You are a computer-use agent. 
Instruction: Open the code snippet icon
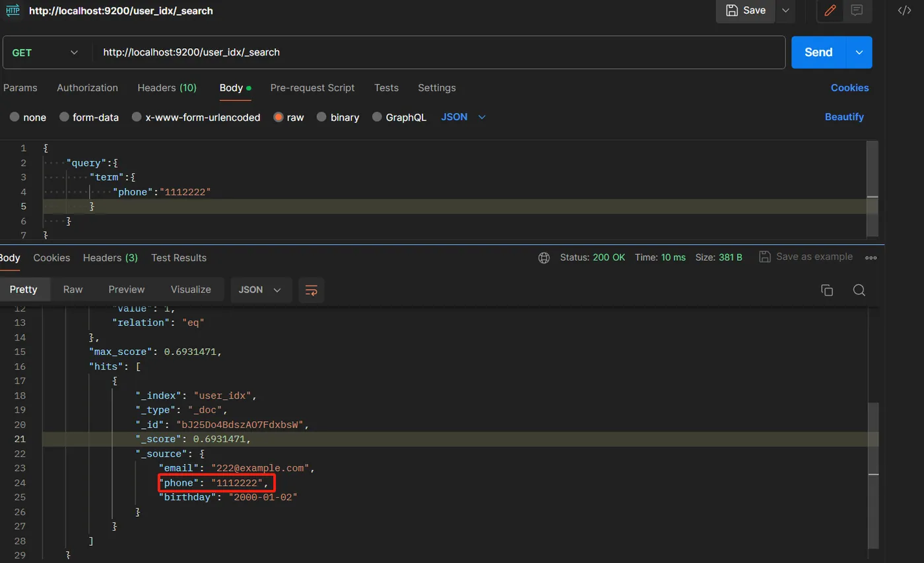tap(905, 10)
